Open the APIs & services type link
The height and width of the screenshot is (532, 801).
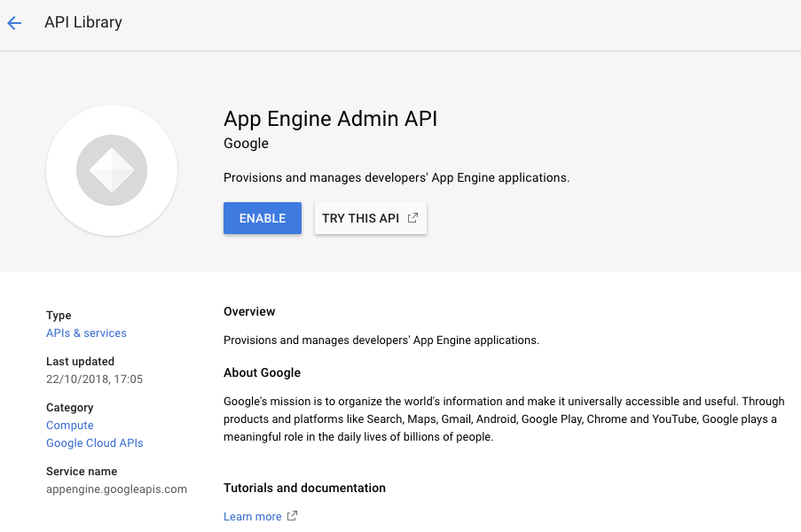tap(86, 332)
